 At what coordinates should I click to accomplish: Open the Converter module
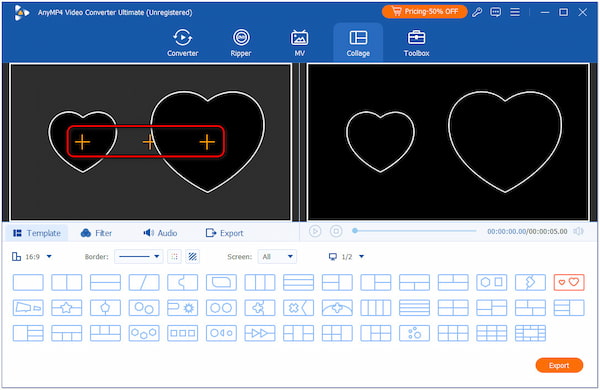[183, 43]
